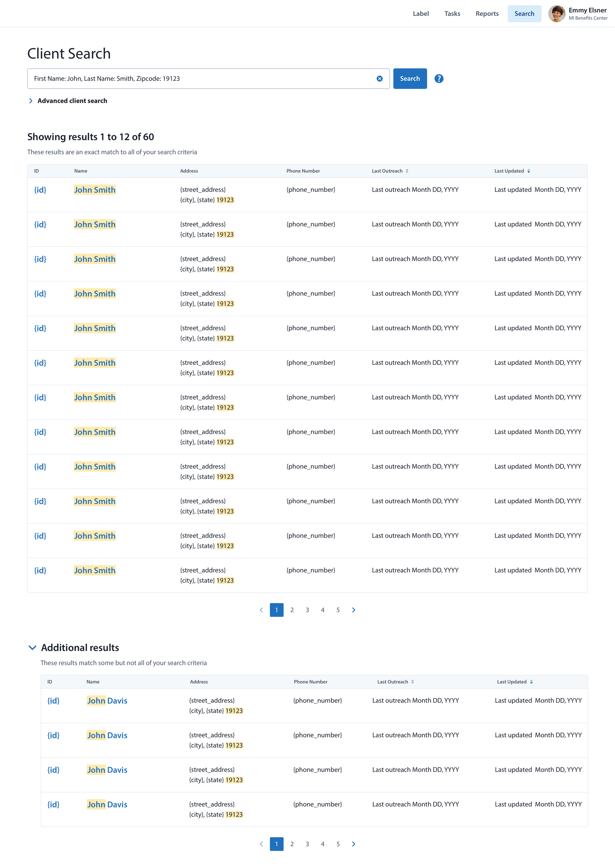Image resolution: width=615 pixels, height=868 pixels.
Task: Open the Tasks tab
Action: point(452,14)
